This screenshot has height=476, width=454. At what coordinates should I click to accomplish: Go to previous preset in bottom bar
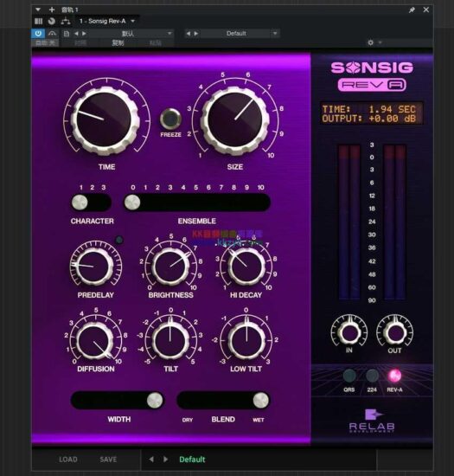151,460
